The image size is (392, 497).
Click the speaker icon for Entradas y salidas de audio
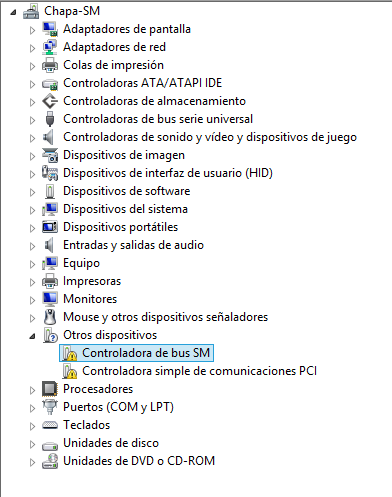[49, 245]
